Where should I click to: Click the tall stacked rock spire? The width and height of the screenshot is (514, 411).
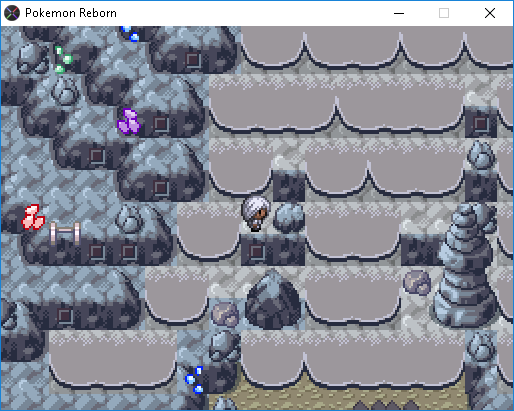tap(465, 265)
